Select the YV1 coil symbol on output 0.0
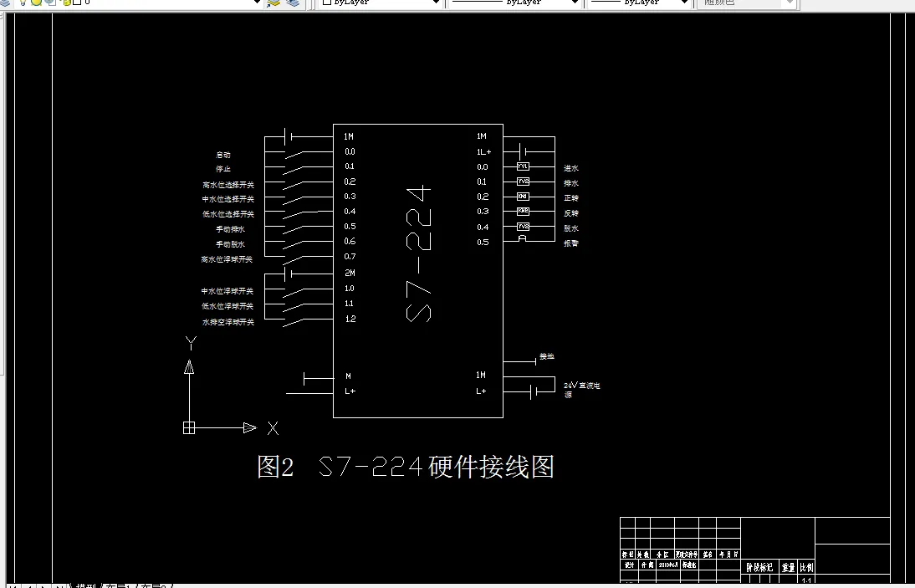 click(523, 166)
